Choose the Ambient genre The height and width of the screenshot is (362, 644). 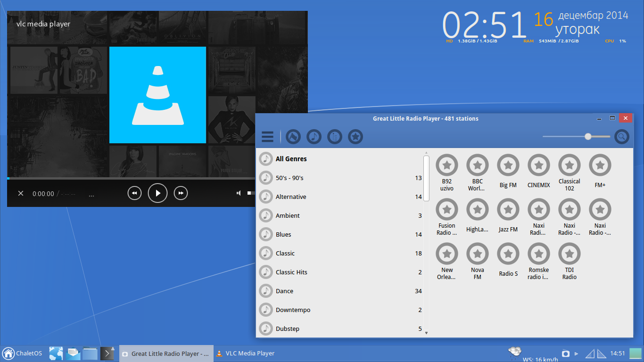340,215
